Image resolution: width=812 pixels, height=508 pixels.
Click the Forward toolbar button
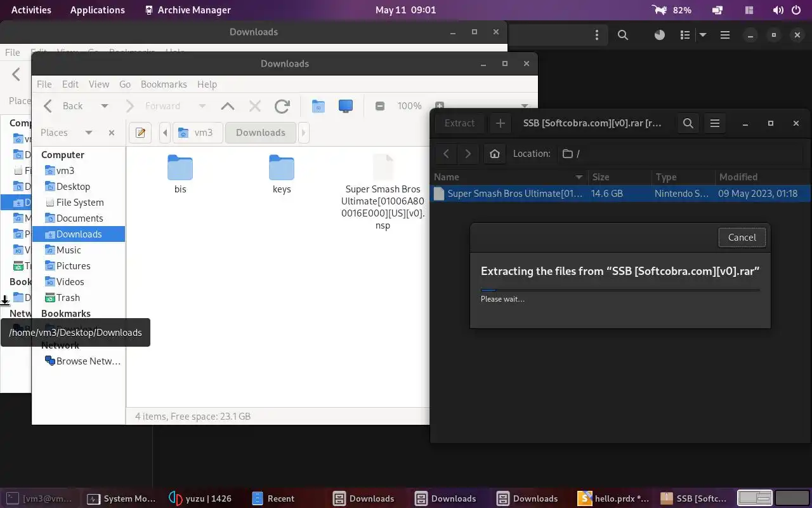(x=154, y=106)
